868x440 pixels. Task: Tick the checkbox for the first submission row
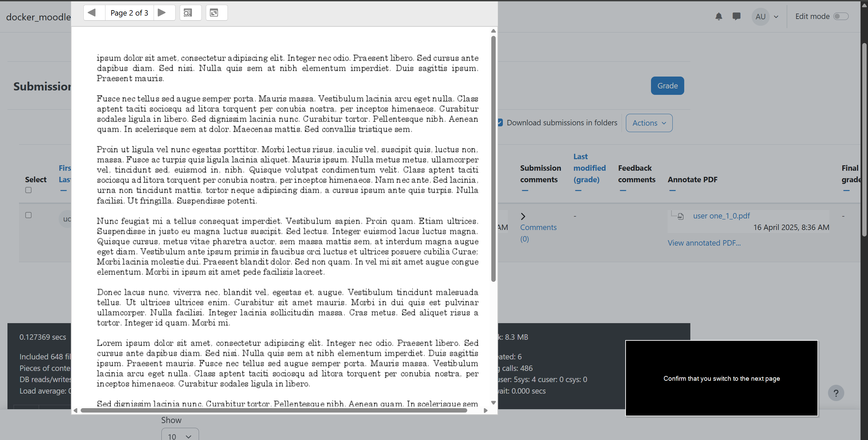click(28, 215)
